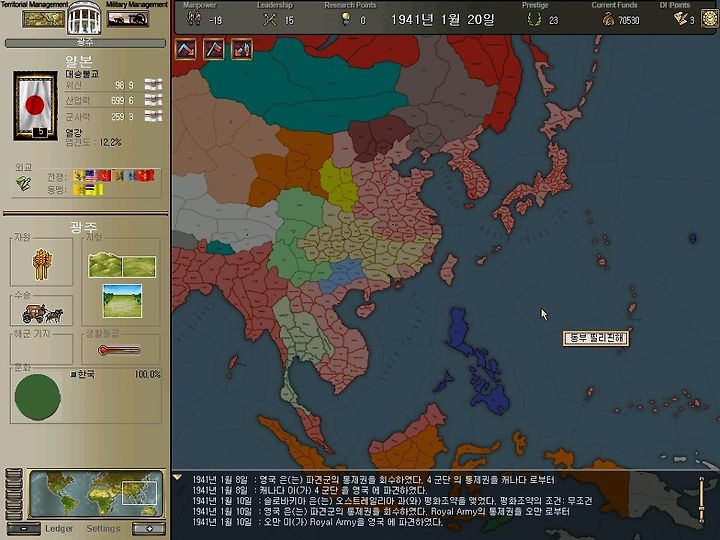The width and height of the screenshot is (720, 540).
Task: Click the 한국 green culture legend square
Action: pyautogui.click(x=73, y=374)
